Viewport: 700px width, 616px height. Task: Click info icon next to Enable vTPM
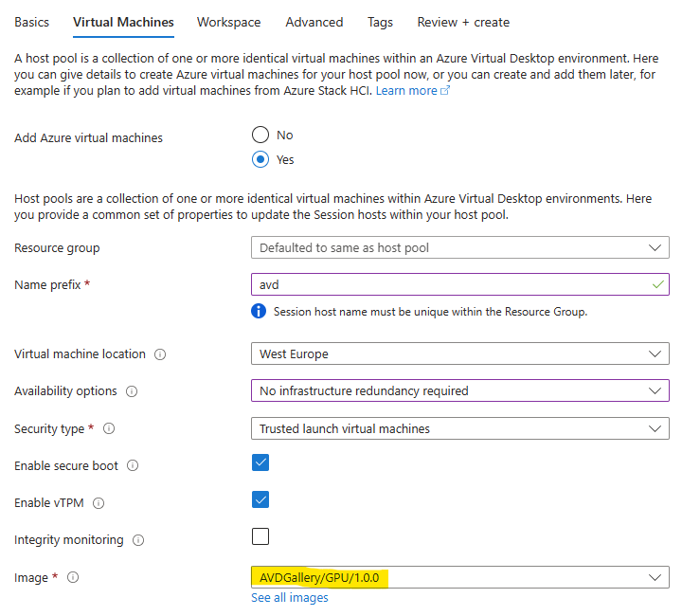point(99,503)
